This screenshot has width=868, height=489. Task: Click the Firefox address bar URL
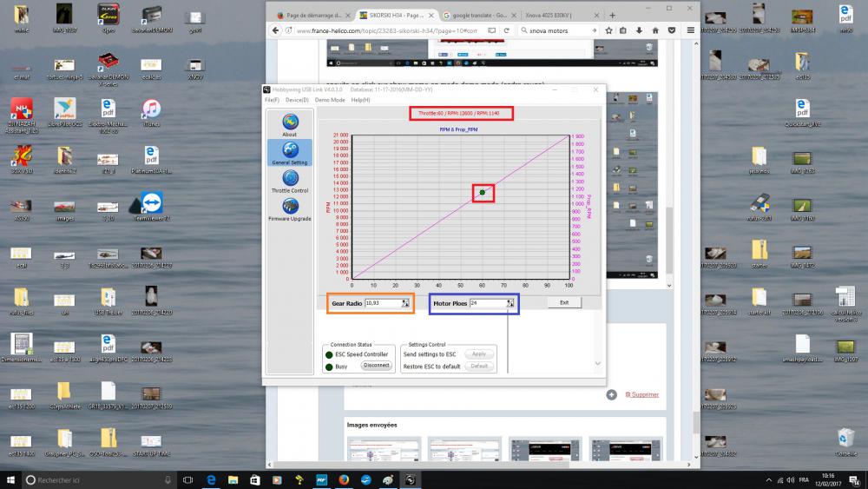386,30
